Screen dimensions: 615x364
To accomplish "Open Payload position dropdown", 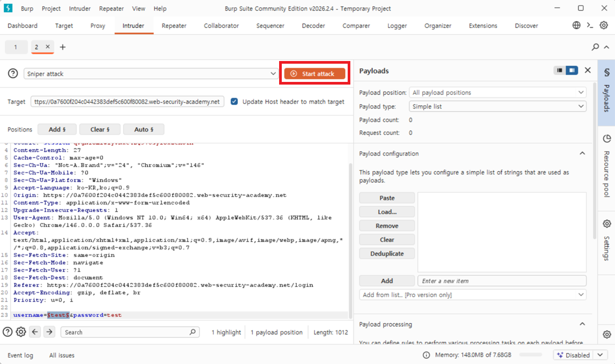I will coord(498,93).
